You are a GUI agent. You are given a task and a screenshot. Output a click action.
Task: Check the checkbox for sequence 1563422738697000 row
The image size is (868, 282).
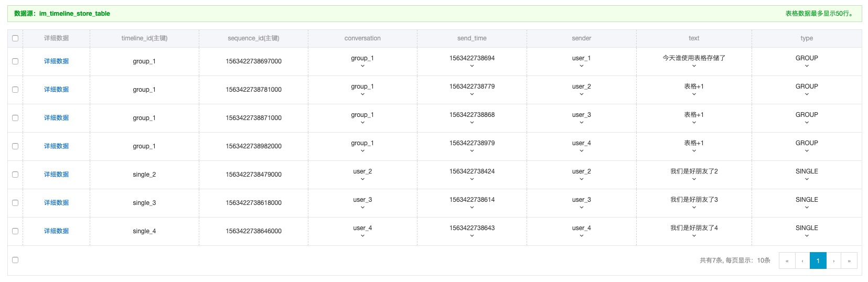coord(15,61)
